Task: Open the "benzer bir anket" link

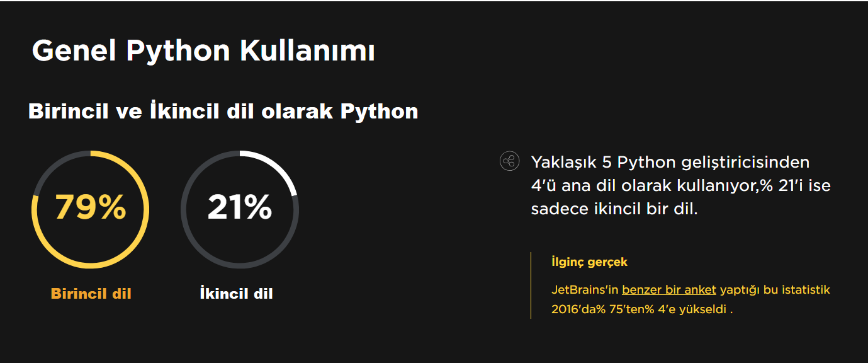Action: click(x=669, y=290)
